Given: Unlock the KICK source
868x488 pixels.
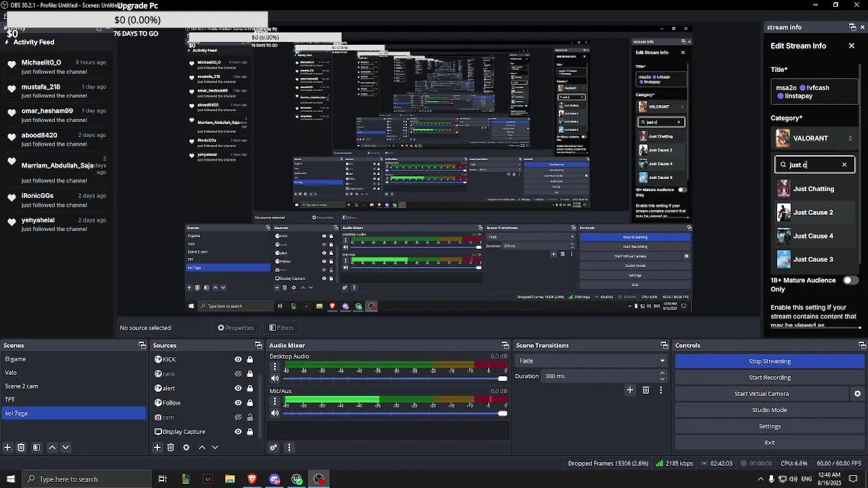Looking at the screenshot, I should [x=250, y=359].
